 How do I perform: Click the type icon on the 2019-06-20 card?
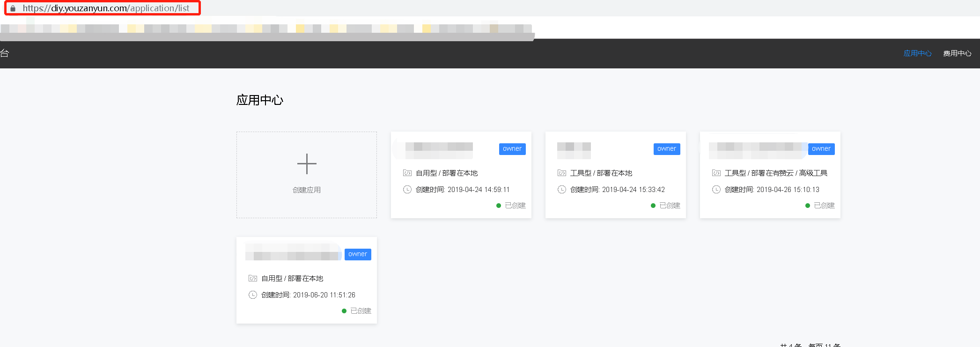[x=253, y=278]
